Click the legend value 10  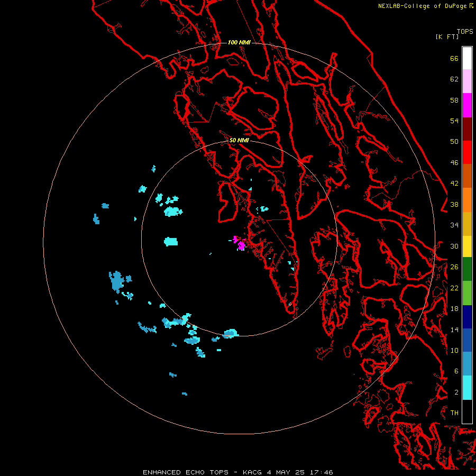454,350
